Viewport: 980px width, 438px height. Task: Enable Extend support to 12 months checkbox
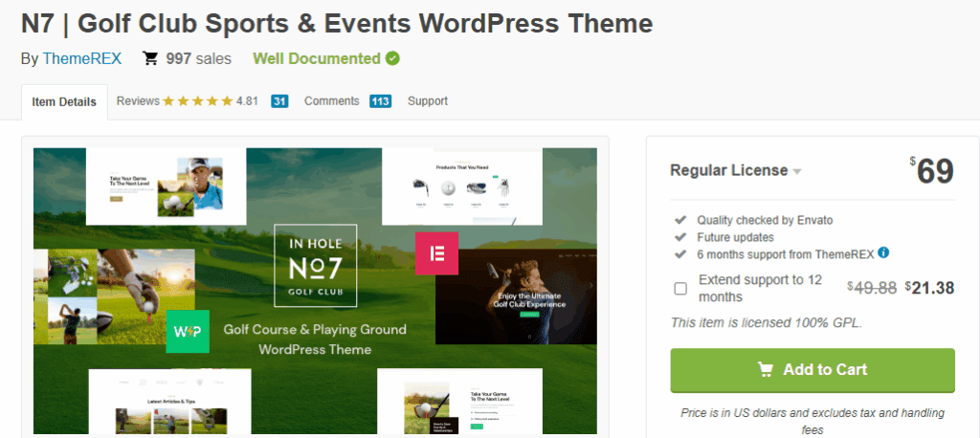pyautogui.click(x=680, y=288)
